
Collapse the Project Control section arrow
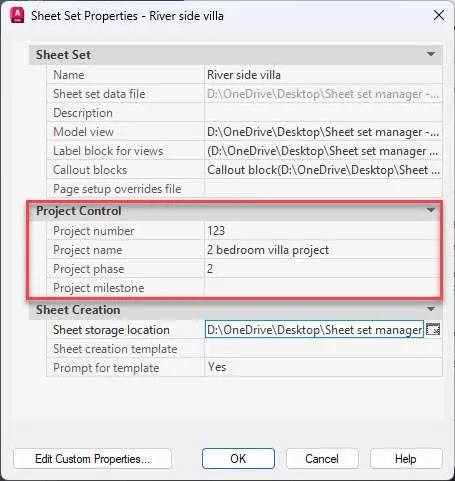(x=431, y=210)
